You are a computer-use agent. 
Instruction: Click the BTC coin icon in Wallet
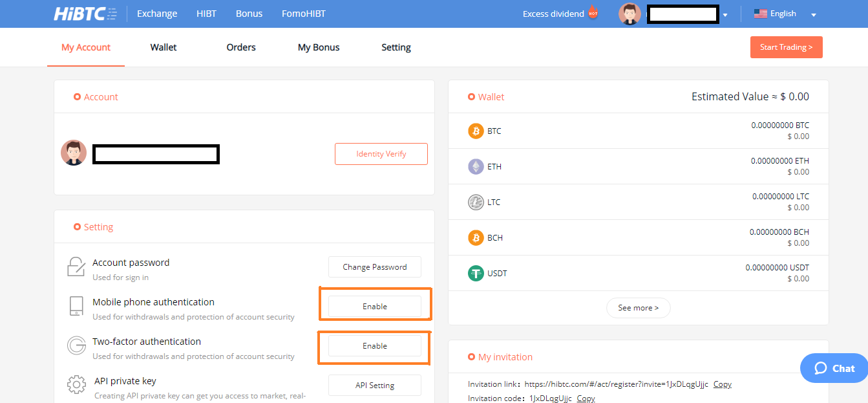coord(476,131)
